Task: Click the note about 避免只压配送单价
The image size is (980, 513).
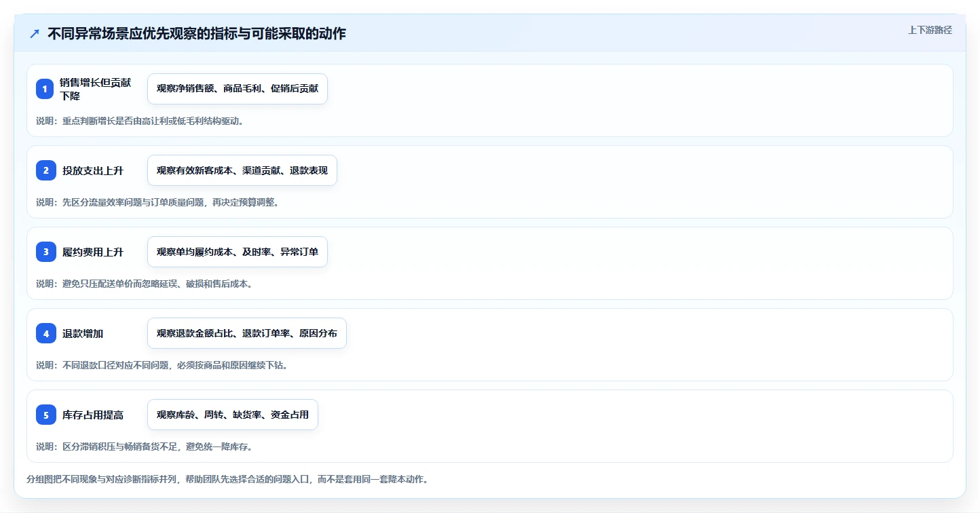Action: [x=145, y=284]
